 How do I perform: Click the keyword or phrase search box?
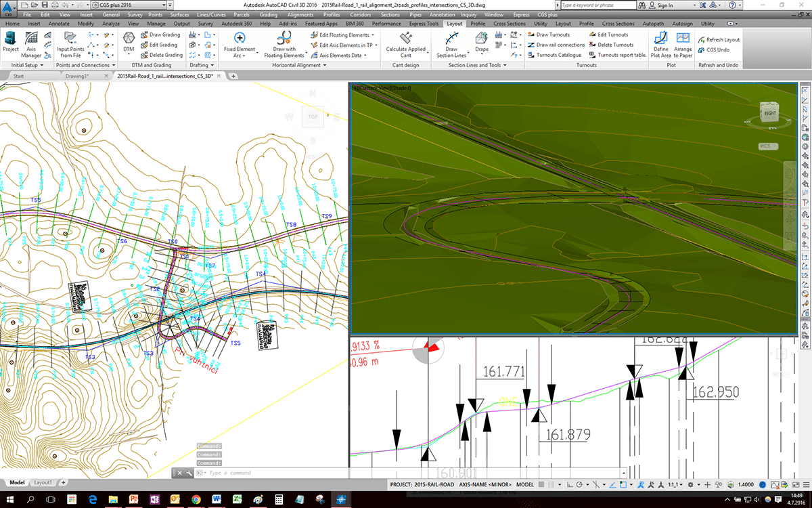pyautogui.click(x=598, y=5)
